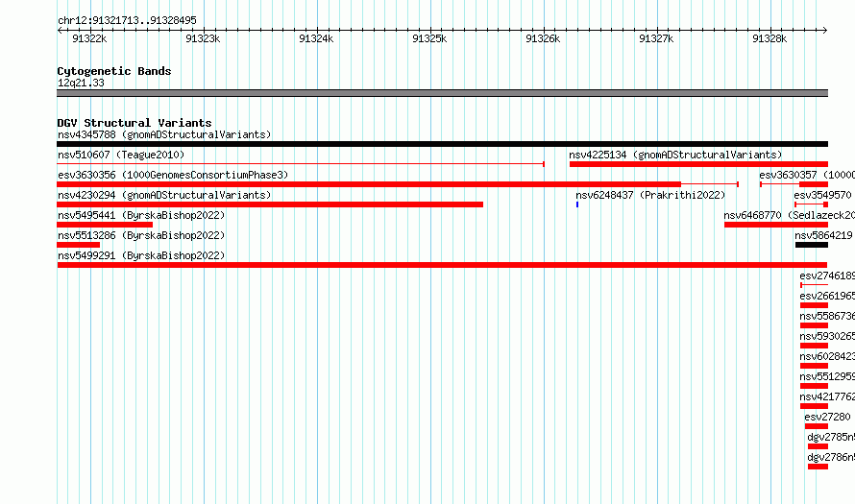The image size is (855, 504).
Task: Click nsv5499291 (ByrskaBishop2022) label
Action: click(x=141, y=255)
